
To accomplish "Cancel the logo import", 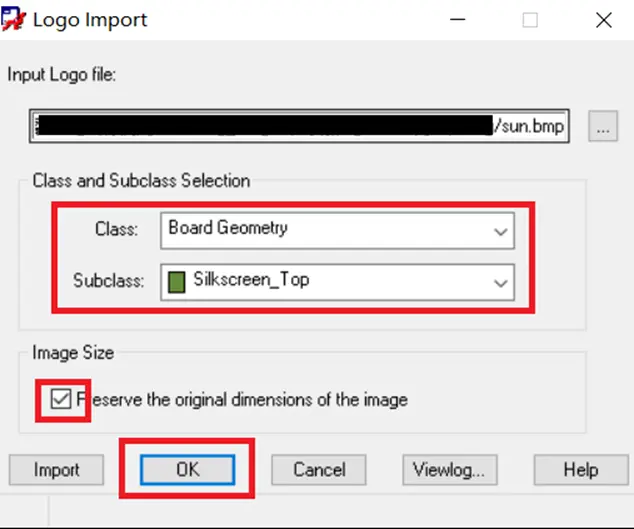I will pyautogui.click(x=319, y=470).
